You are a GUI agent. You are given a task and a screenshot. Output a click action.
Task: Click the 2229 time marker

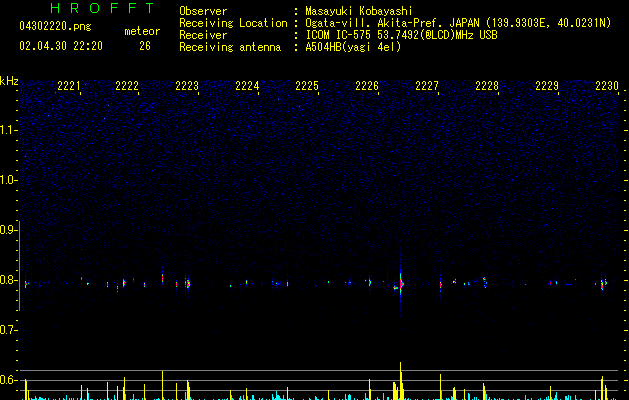click(547, 86)
